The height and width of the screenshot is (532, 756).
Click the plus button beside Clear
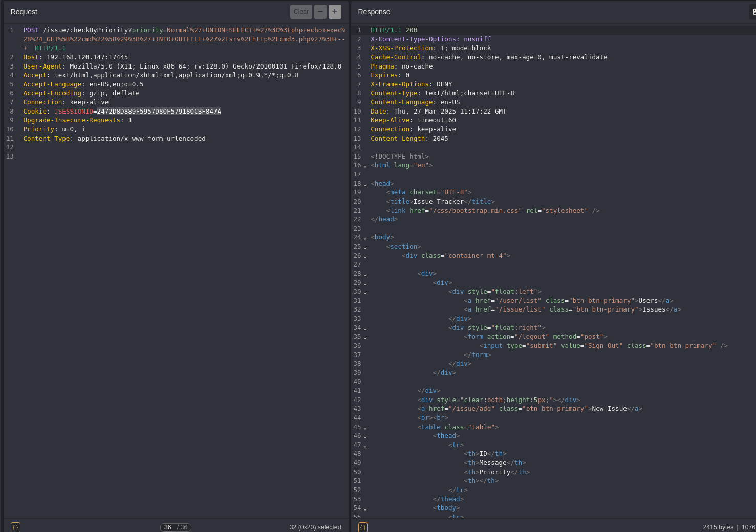coord(335,12)
